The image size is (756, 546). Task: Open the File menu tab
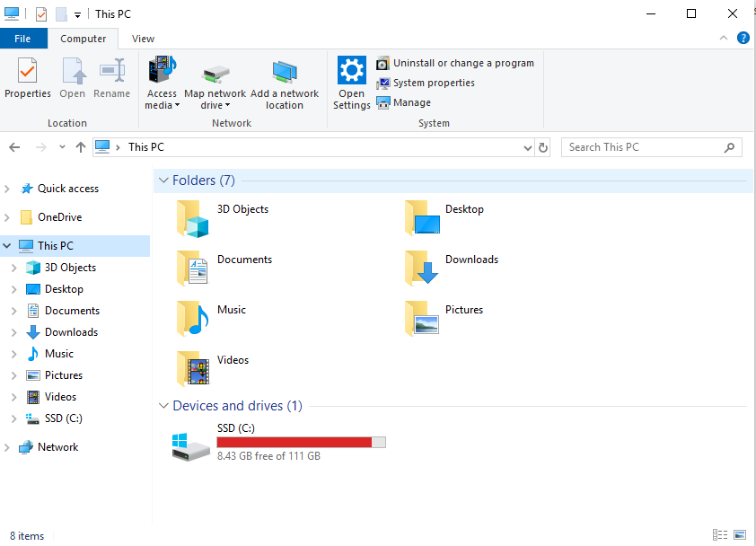pyautogui.click(x=22, y=39)
